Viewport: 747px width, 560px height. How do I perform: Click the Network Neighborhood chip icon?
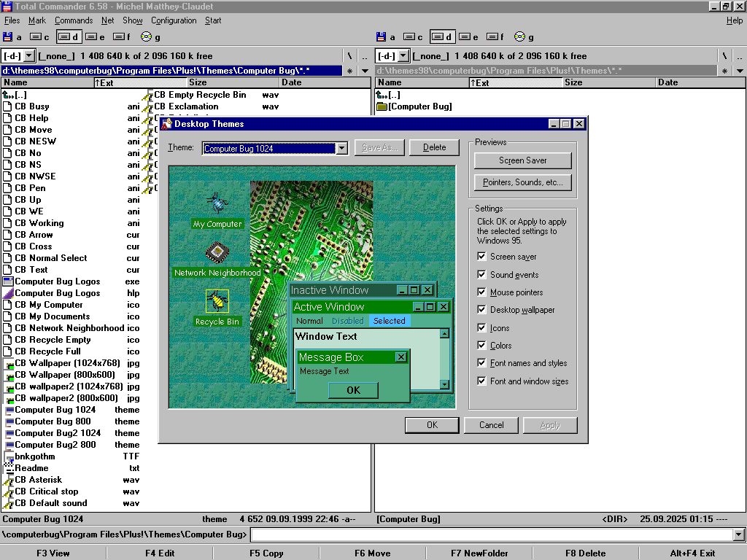click(x=216, y=252)
